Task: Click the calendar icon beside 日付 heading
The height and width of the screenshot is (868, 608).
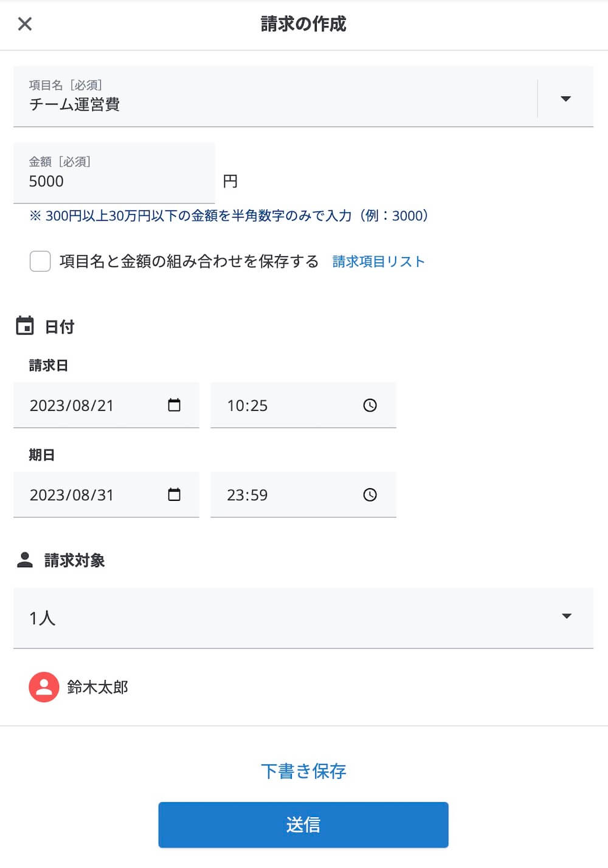Action: pyautogui.click(x=25, y=326)
